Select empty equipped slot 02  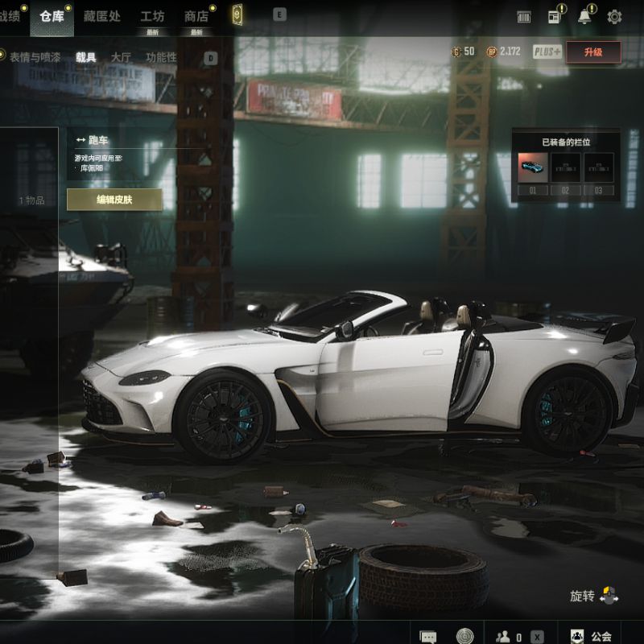coord(565,167)
